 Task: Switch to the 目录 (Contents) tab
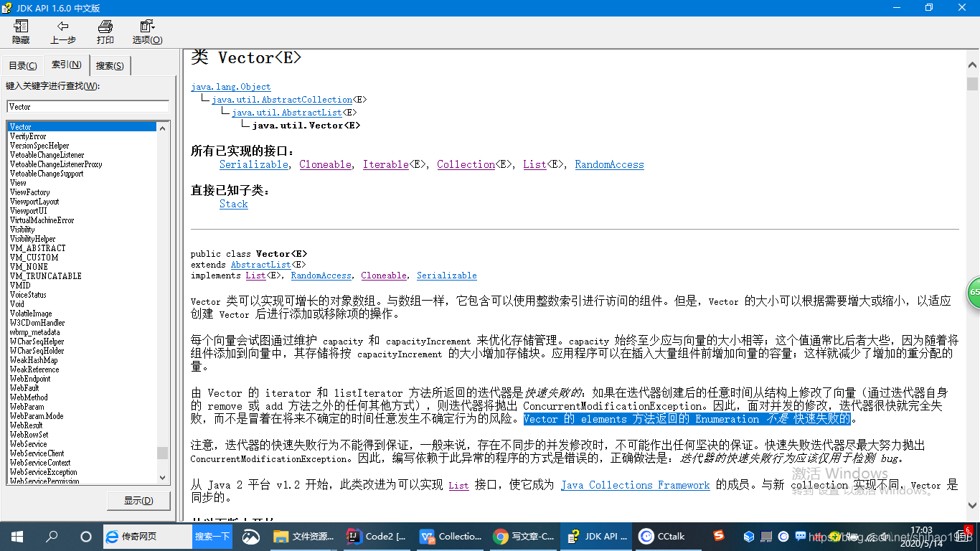point(23,65)
